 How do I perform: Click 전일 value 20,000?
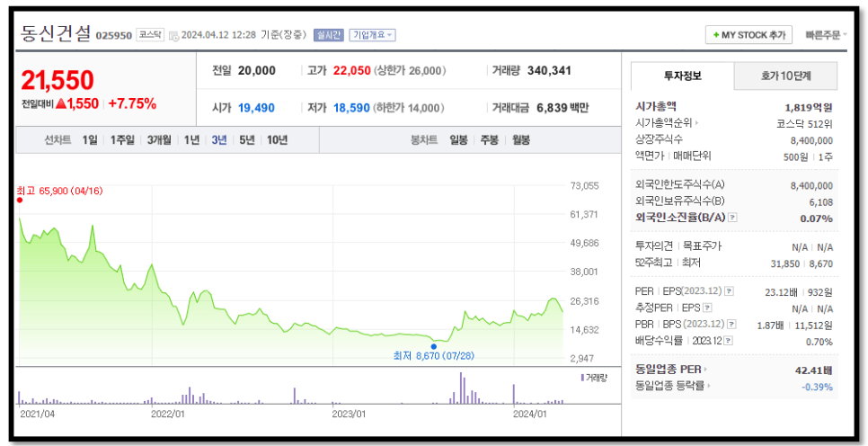point(256,71)
